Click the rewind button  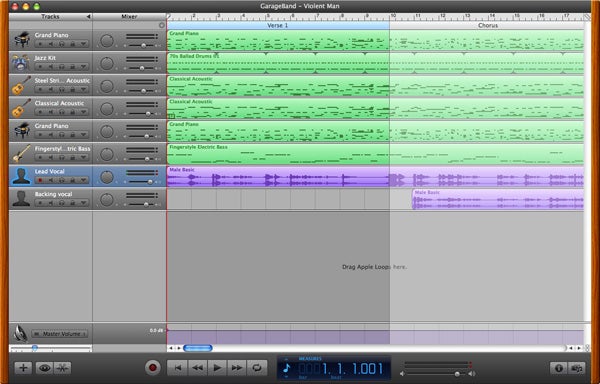[x=197, y=368]
